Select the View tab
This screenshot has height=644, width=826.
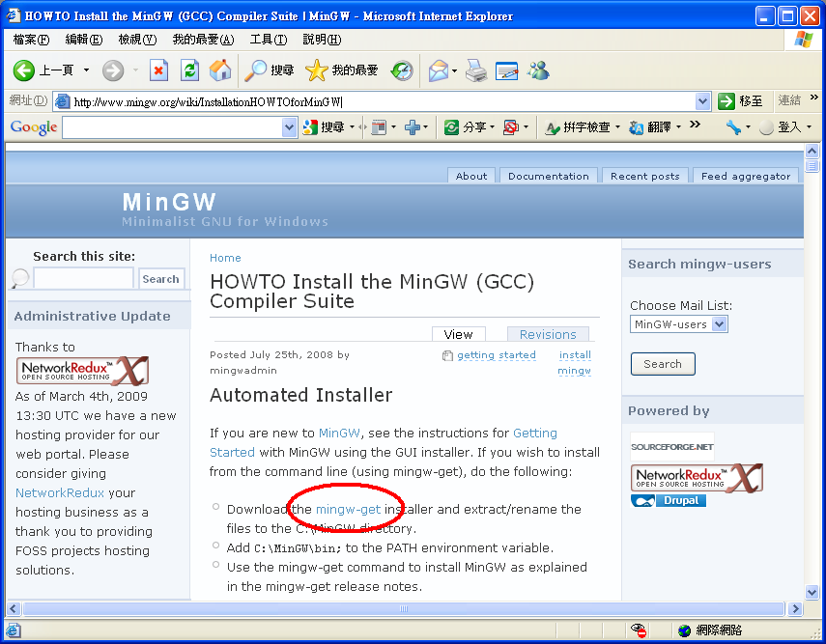coord(458,334)
